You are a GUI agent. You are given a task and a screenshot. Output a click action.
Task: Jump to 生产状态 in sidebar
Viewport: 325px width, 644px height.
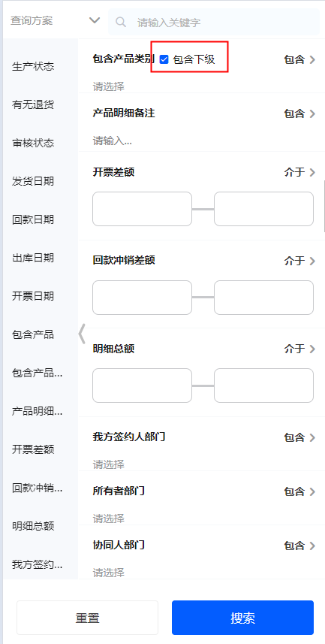click(x=33, y=67)
